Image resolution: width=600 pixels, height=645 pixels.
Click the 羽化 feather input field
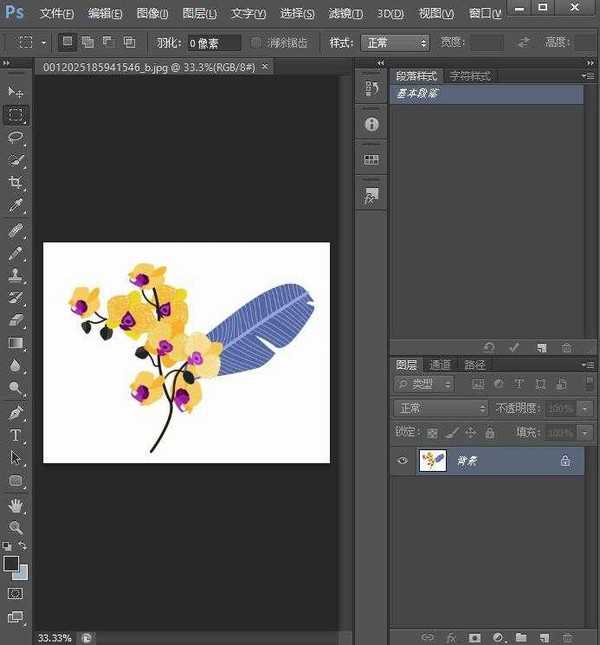pyautogui.click(x=214, y=43)
